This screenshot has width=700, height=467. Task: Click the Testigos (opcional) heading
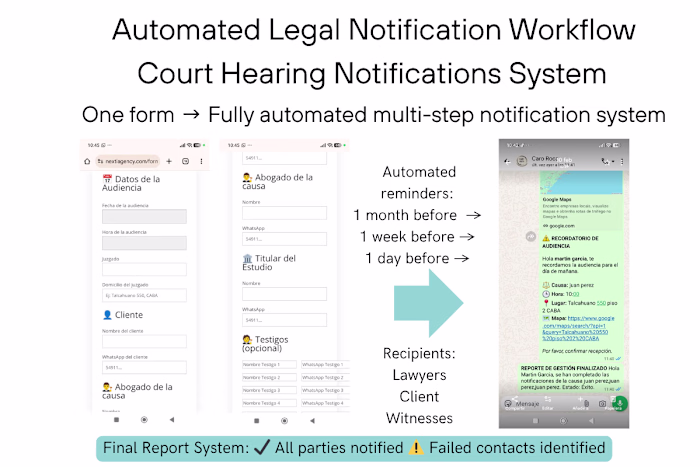pos(266,344)
